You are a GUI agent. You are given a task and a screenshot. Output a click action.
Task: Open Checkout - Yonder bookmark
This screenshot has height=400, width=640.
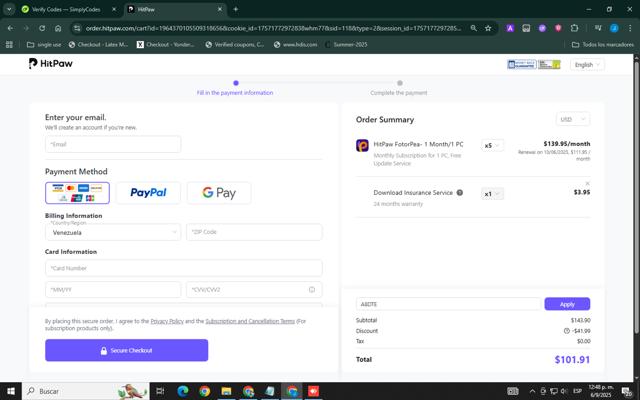pos(166,44)
